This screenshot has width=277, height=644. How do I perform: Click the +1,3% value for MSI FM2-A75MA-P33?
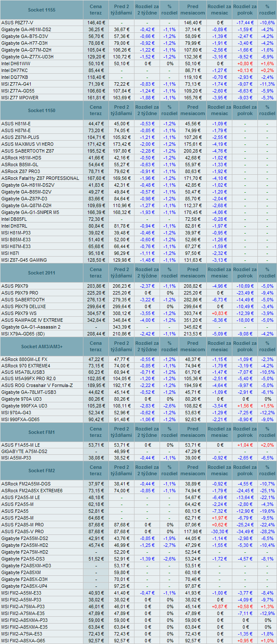point(267,606)
